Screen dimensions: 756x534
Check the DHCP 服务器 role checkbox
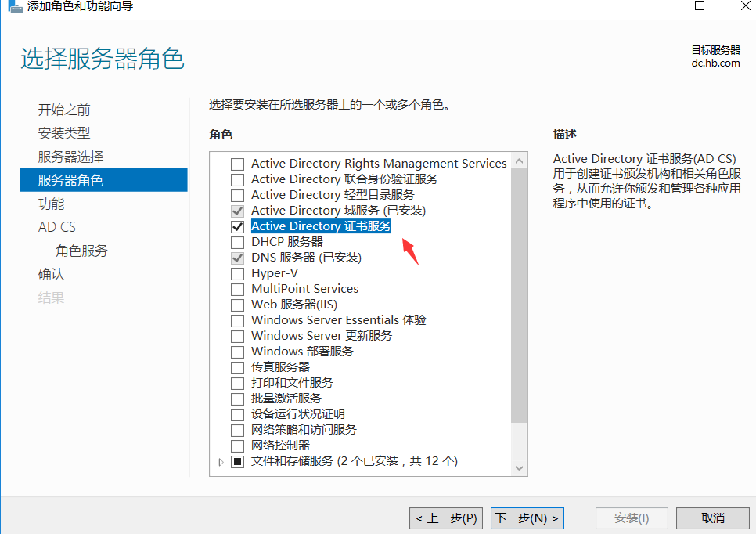pyautogui.click(x=237, y=242)
